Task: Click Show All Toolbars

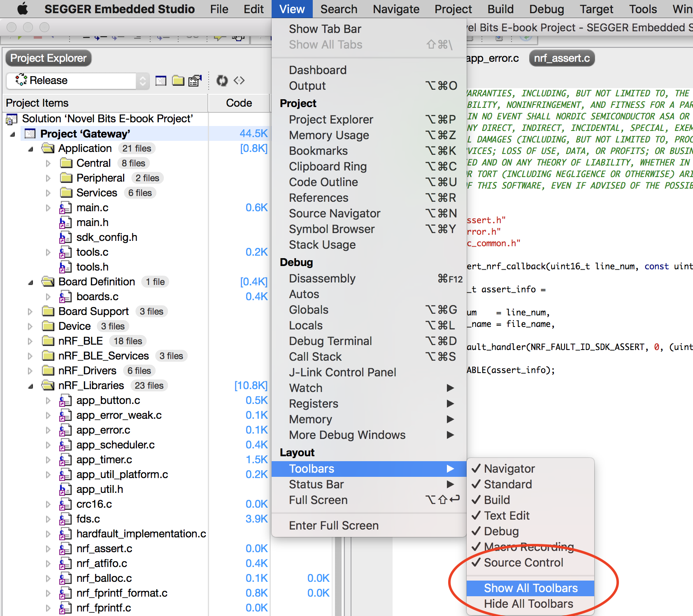Action: tap(530, 588)
